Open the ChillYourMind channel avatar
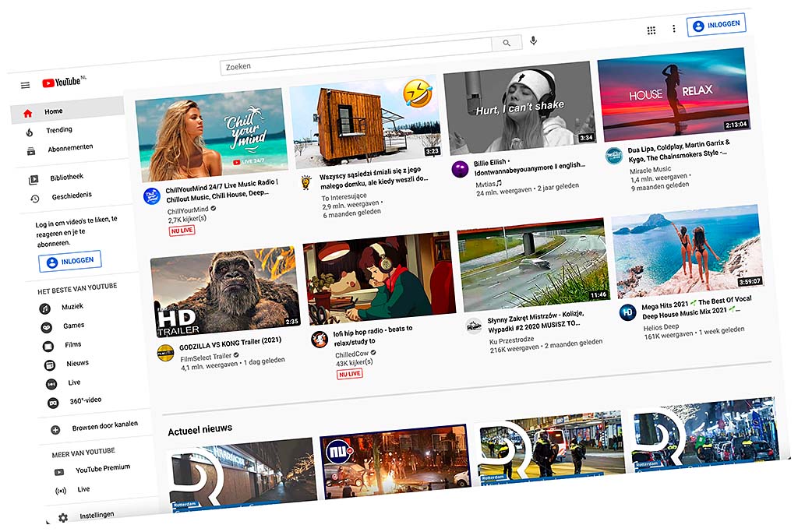Screen dimensions: 798x532 coord(152,196)
